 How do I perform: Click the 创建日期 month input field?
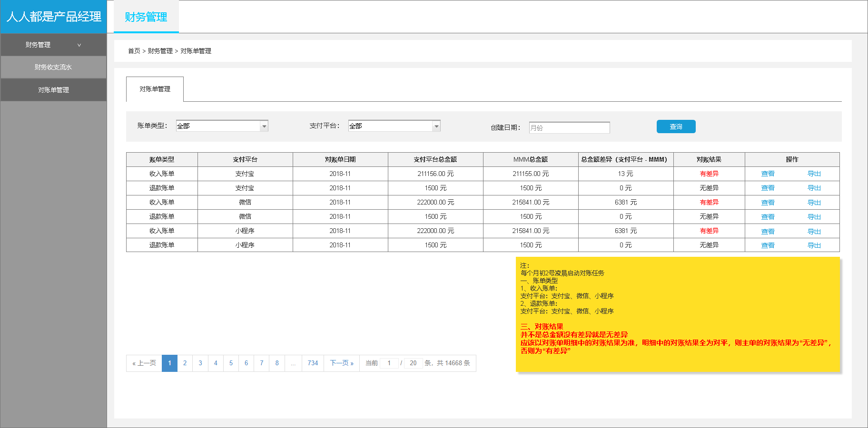tap(569, 127)
